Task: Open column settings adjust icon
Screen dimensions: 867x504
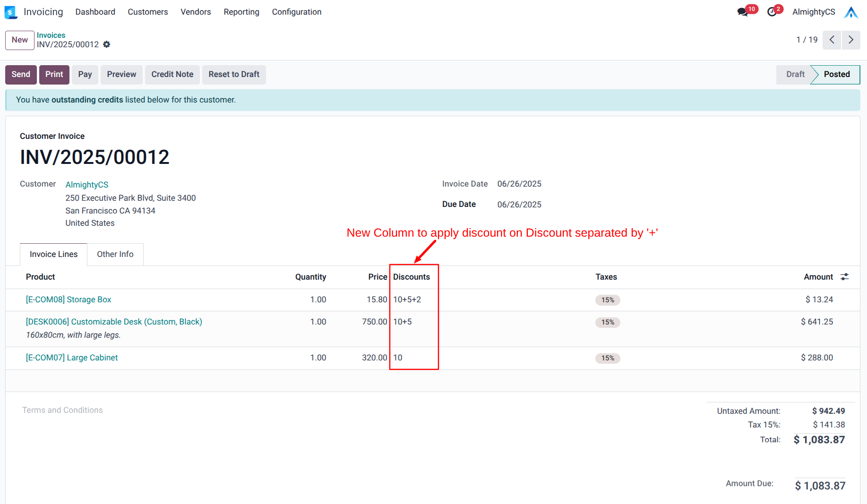Action: click(x=845, y=277)
